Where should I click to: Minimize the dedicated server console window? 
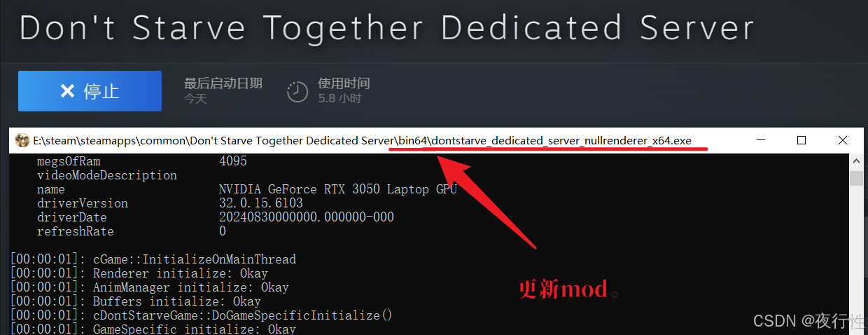760,140
